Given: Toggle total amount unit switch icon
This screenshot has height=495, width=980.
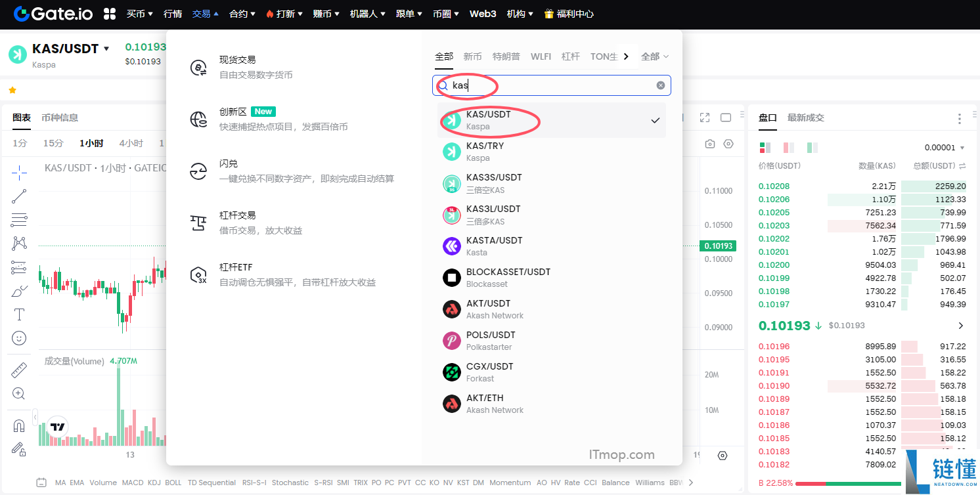Looking at the screenshot, I should 962,166.
